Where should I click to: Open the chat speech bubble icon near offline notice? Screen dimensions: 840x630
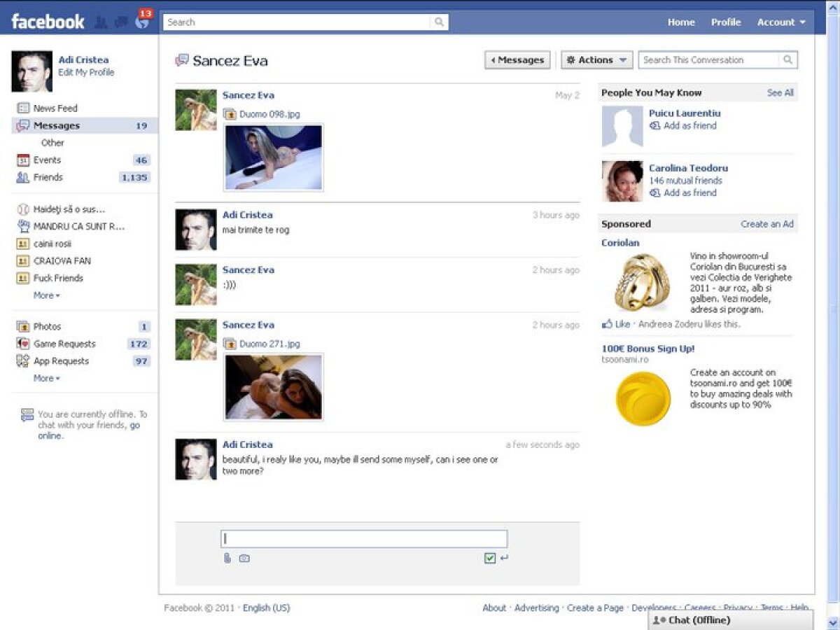tap(27, 414)
